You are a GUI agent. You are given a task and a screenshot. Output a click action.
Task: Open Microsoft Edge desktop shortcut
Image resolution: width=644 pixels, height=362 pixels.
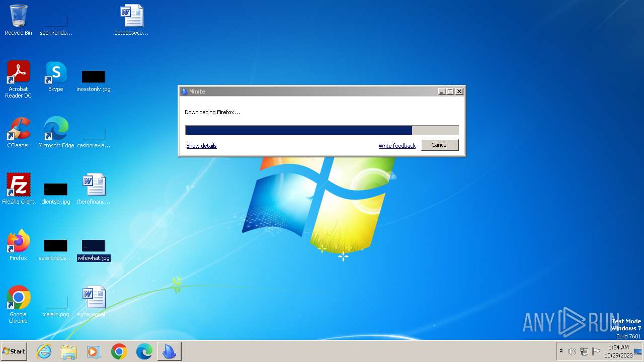56,133
